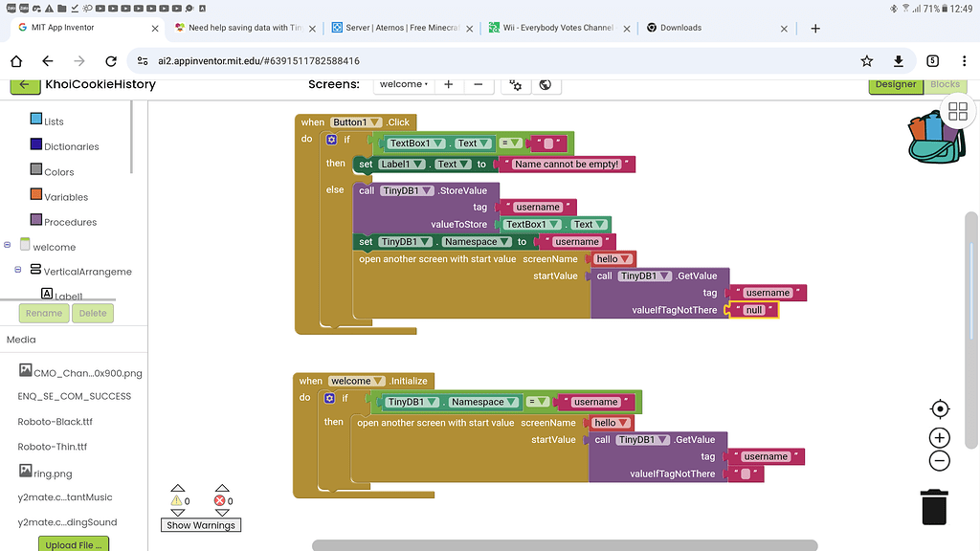Collapse the welcome tree node in the sidebar
The width and height of the screenshot is (980, 551).
click(8, 246)
